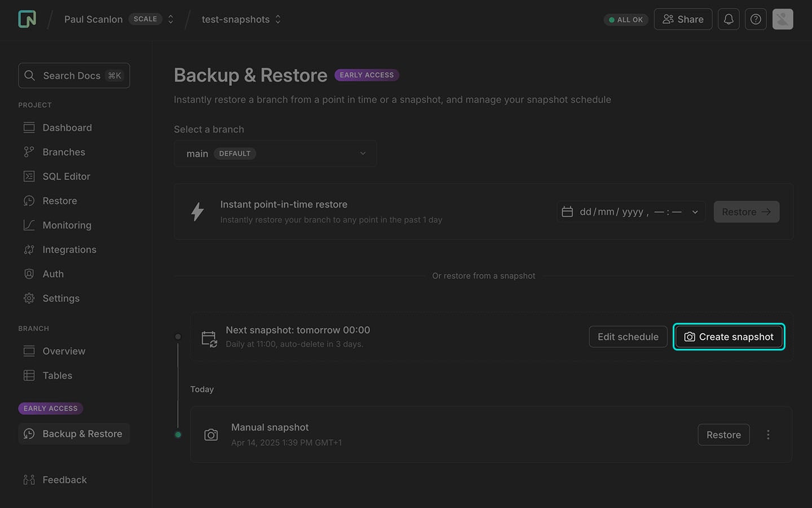Click the help question mark icon
The width and height of the screenshot is (812, 508).
pyautogui.click(x=756, y=19)
